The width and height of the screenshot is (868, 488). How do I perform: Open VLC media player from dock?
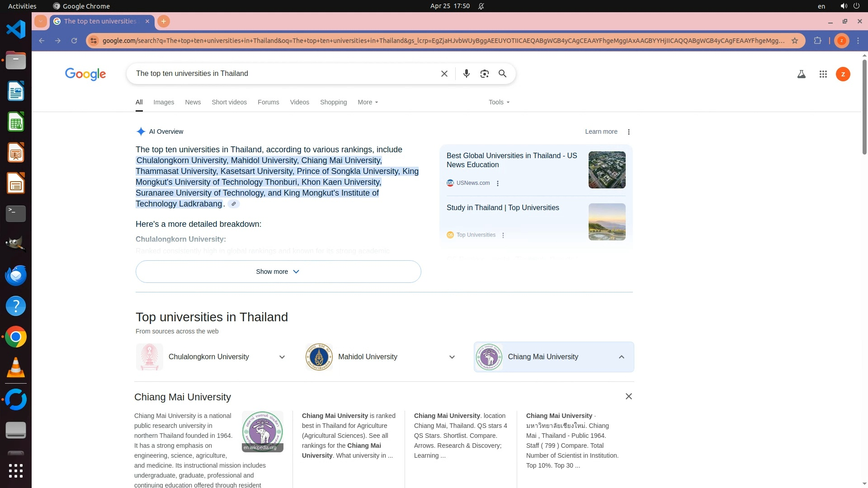pyautogui.click(x=16, y=368)
